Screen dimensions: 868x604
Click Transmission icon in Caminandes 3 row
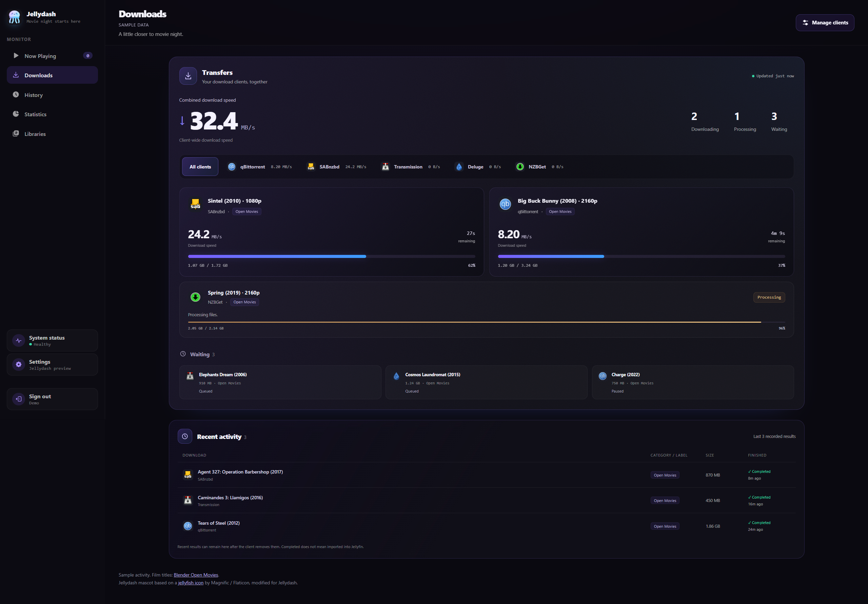point(188,500)
